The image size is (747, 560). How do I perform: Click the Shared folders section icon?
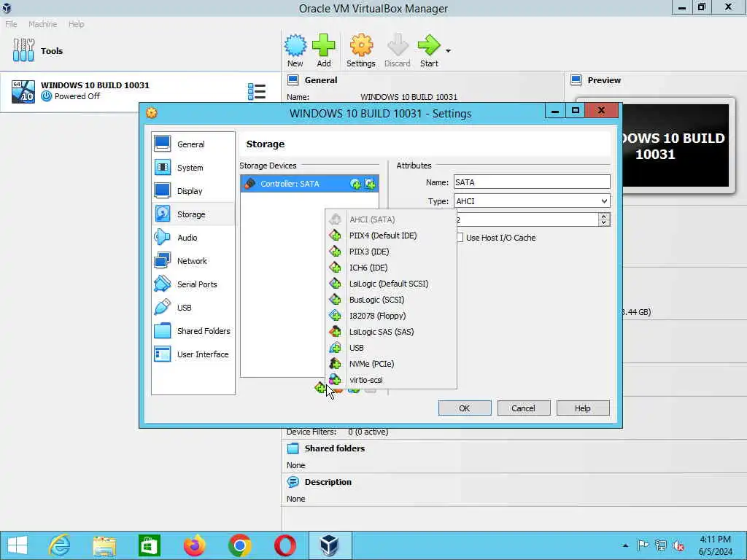click(x=293, y=448)
